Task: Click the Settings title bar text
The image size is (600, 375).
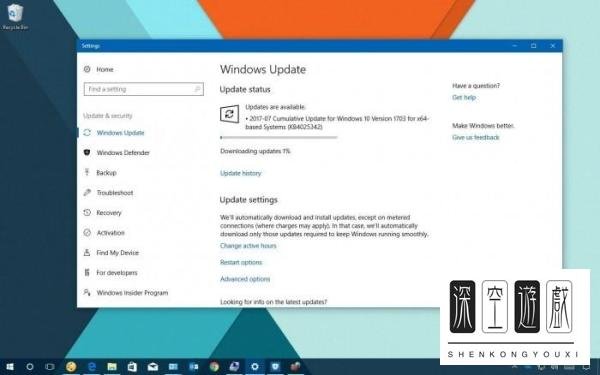Action: pos(90,46)
